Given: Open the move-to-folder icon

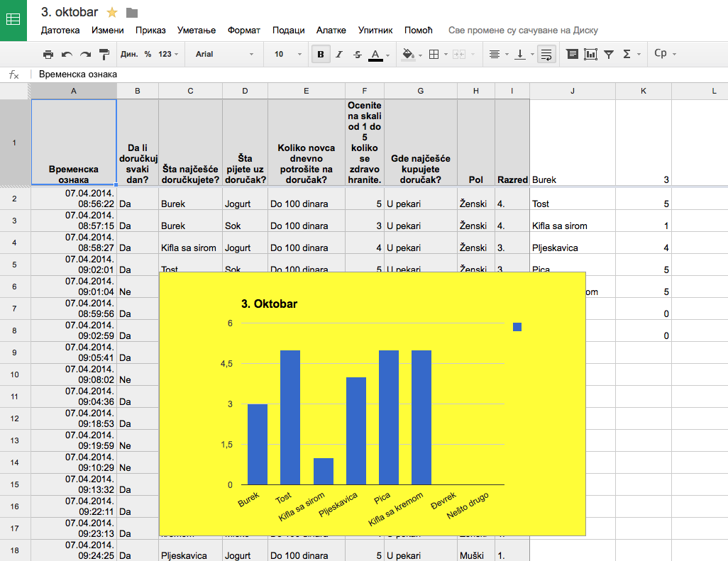Looking at the screenshot, I should tap(132, 13).
